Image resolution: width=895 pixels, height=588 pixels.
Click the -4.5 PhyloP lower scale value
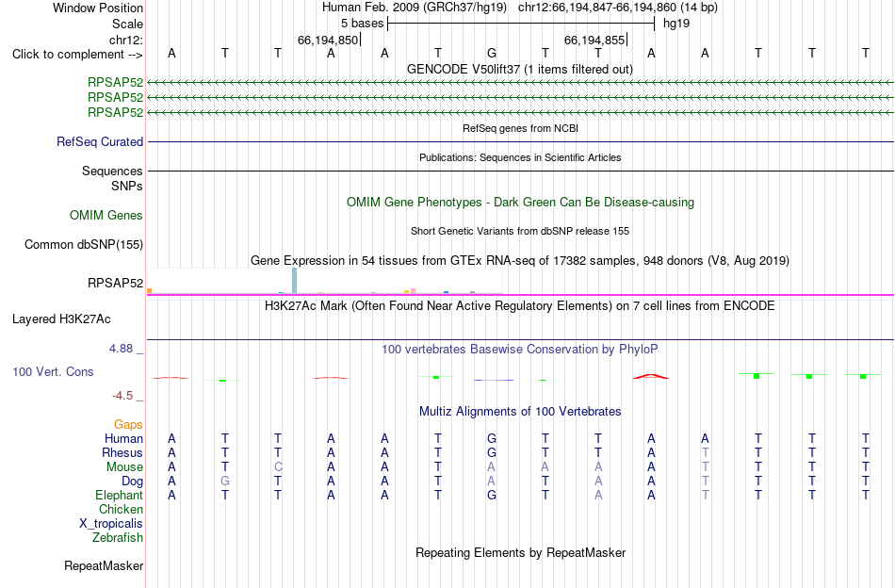[122, 396]
